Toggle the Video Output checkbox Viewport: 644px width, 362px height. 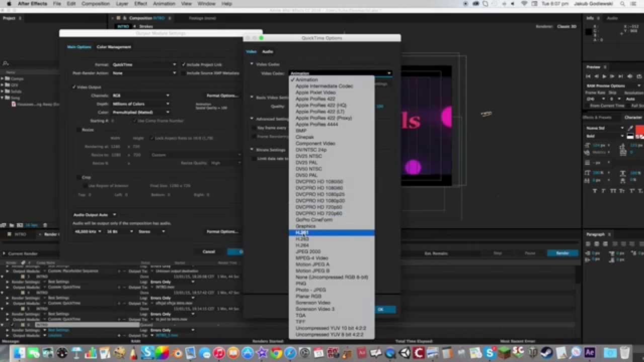(x=74, y=87)
